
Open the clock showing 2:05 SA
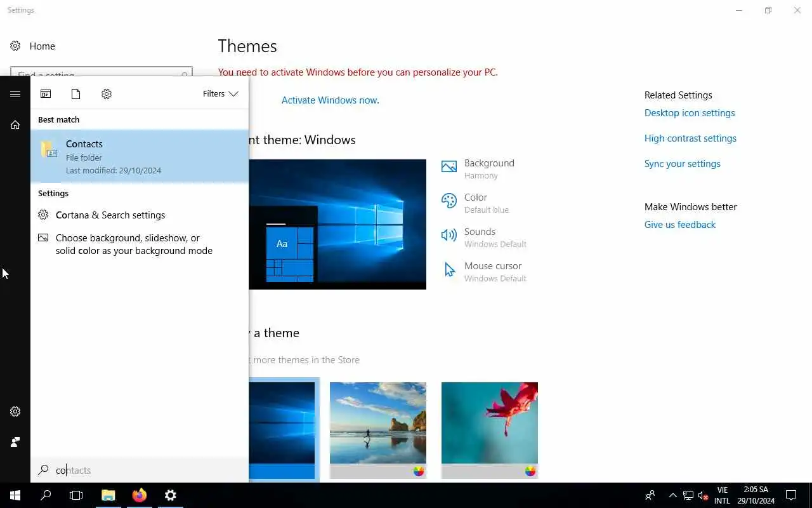756,495
